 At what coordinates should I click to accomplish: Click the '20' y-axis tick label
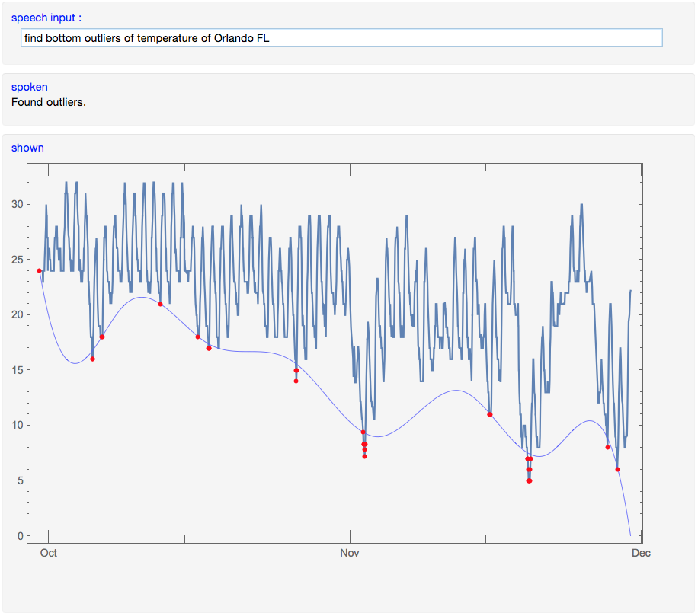click(x=18, y=314)
